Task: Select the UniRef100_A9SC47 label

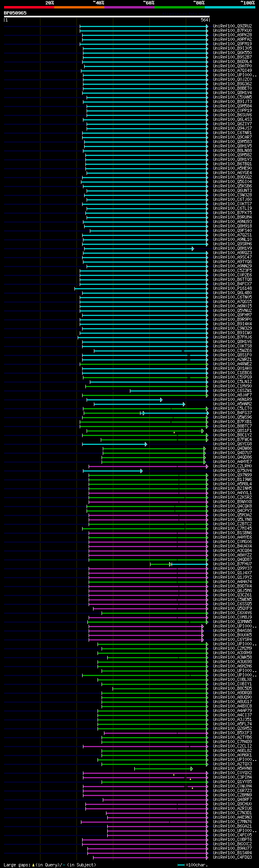Action: pyautogui.click(x=232, y=257)
